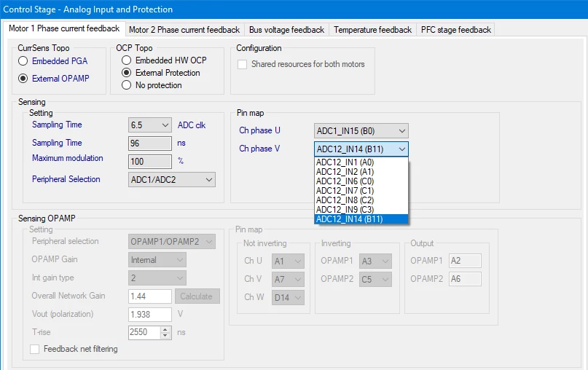Open Int gain type dropdown
The height and width of the screenshot is (370, 588).
(x=157, y=278)
